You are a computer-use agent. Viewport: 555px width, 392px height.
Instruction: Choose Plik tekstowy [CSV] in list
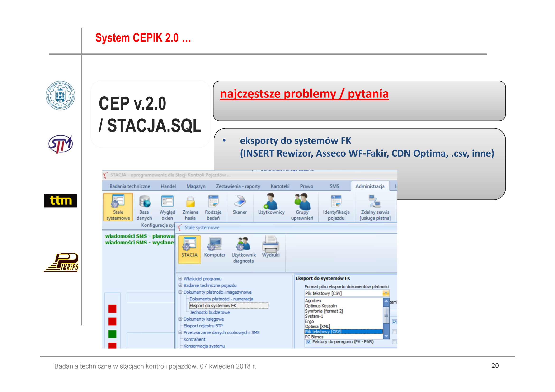343,332
